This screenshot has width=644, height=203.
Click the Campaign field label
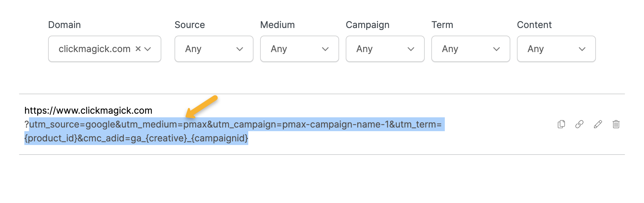367,25
